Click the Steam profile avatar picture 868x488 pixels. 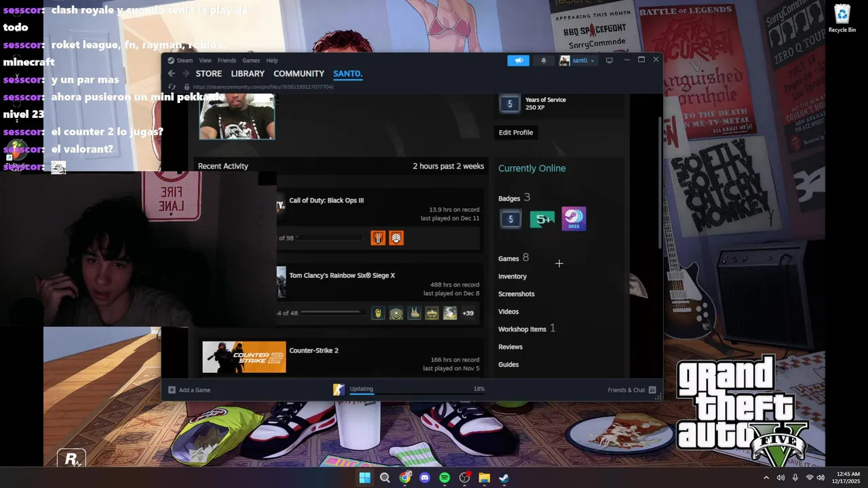click(x=237, y=117)
